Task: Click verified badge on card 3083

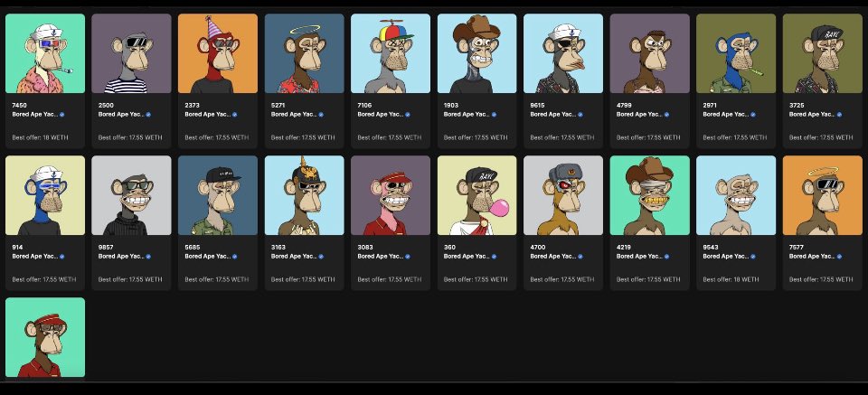Action: tap(408, 256)
